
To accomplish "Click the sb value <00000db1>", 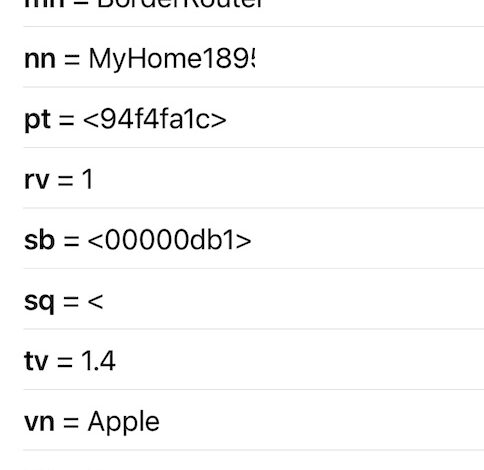I will coord(170,240).
